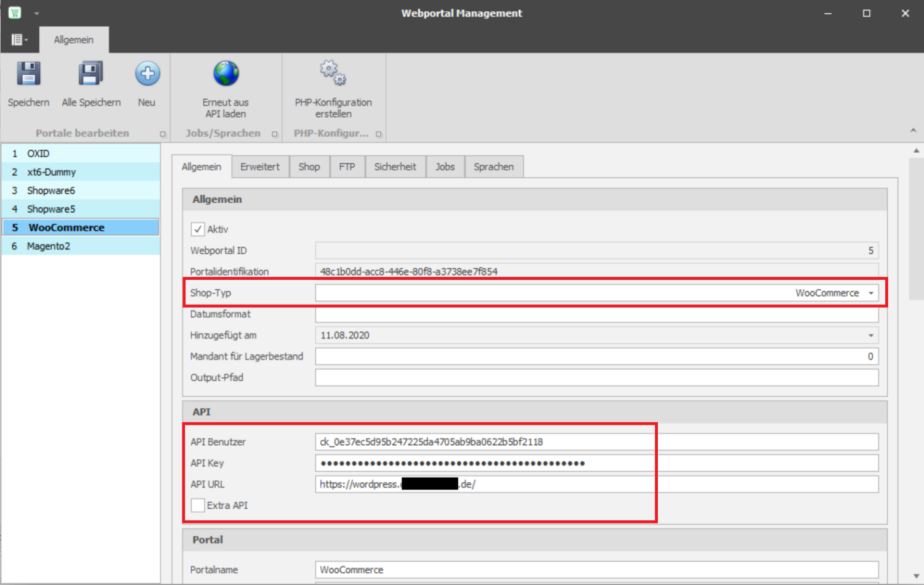Open the application menu icon at top-left

coord(18,39)
